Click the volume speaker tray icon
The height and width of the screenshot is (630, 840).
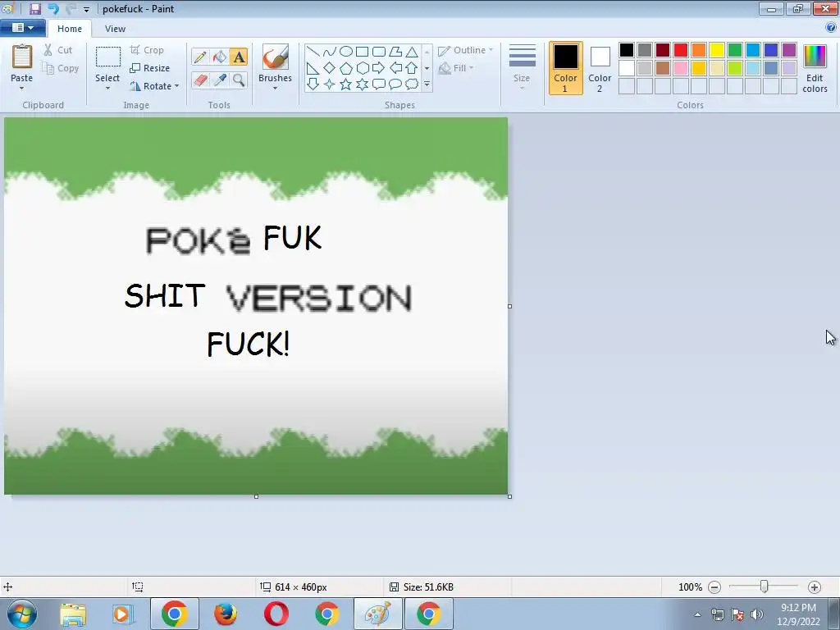(x=757, y=614)
